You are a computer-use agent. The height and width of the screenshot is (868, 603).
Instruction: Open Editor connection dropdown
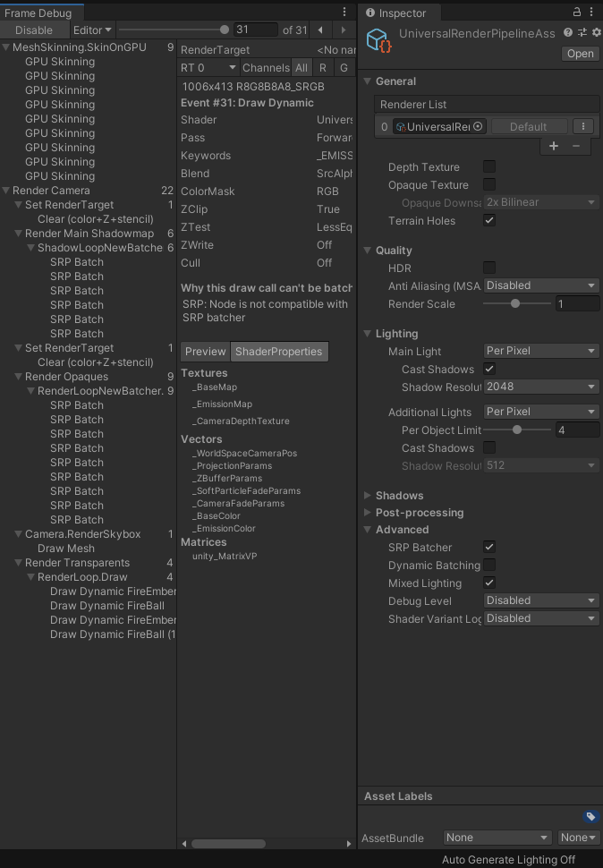click(x=92, y=30)
